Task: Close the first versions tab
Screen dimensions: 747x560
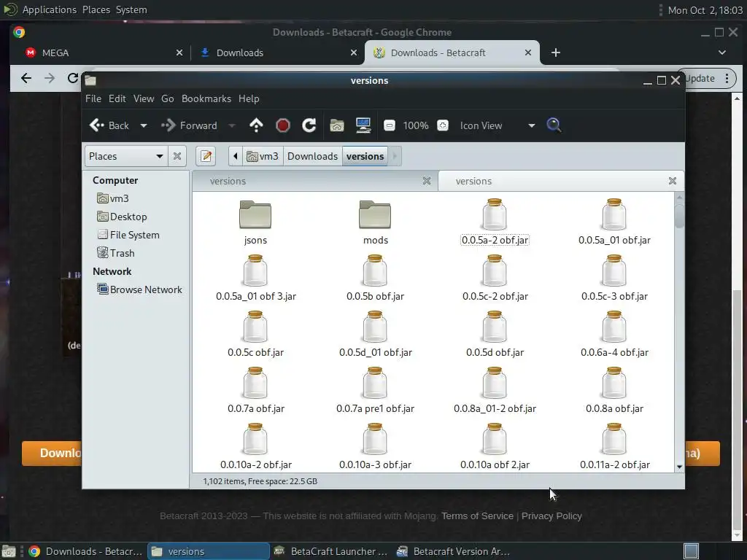Action: (x=426, y=181)
